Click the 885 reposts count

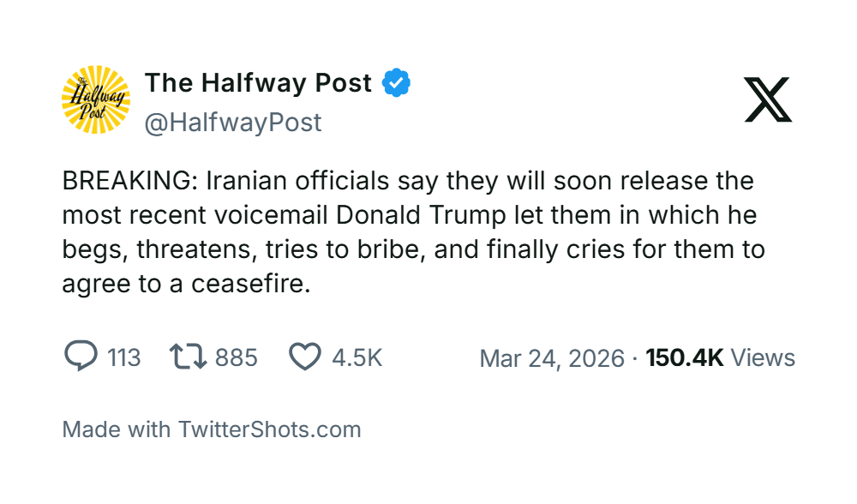(236, 357)
